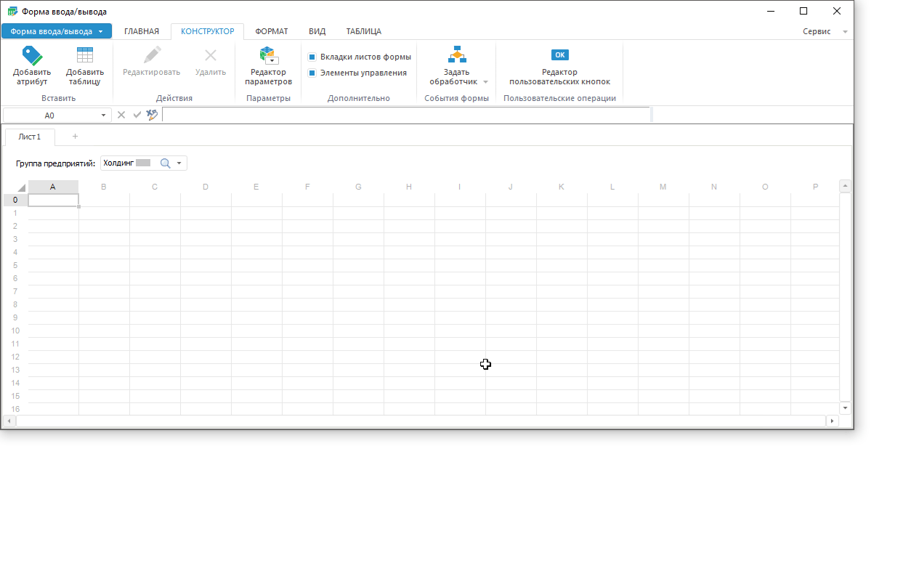Select column header P
Image resolution: width=924 pixels, height=576 pixels.
[815, 187]
